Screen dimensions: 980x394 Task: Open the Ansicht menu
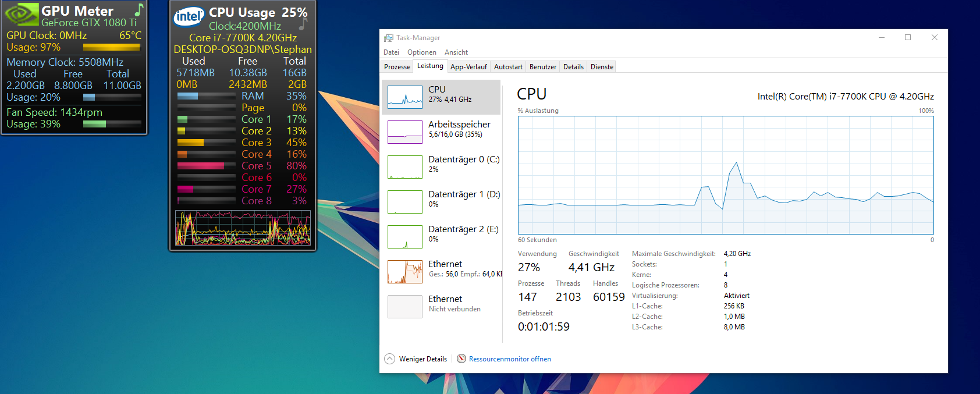[456, 52]
